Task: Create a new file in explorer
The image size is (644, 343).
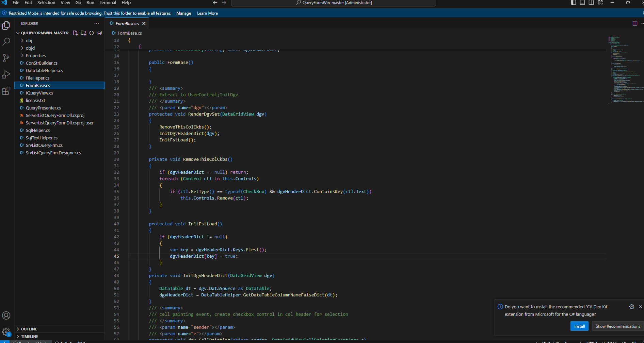Action: 75,33
